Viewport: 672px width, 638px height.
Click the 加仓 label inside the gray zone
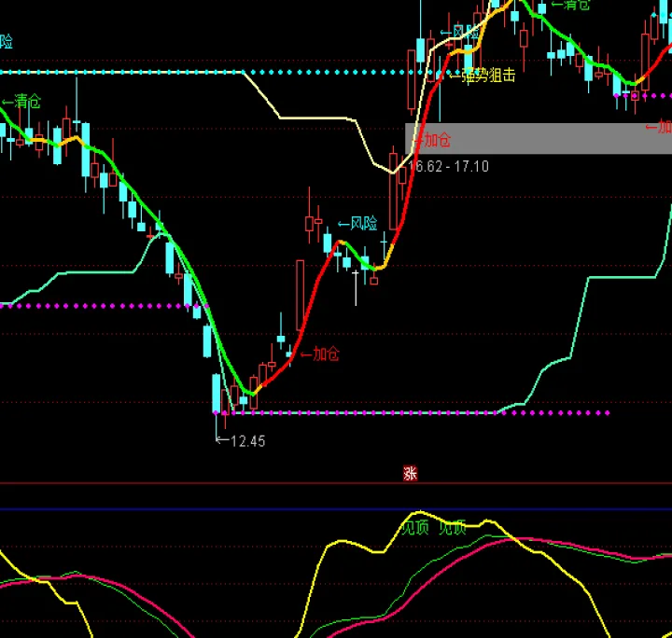click(x=433, y=141)
